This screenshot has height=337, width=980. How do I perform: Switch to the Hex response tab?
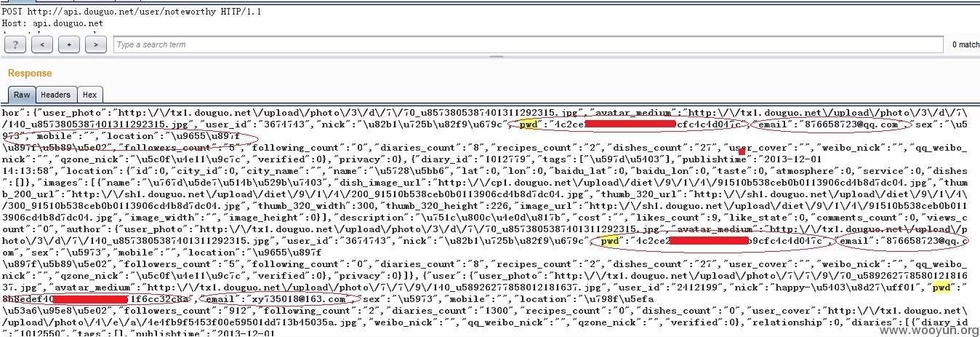(89, 95)
